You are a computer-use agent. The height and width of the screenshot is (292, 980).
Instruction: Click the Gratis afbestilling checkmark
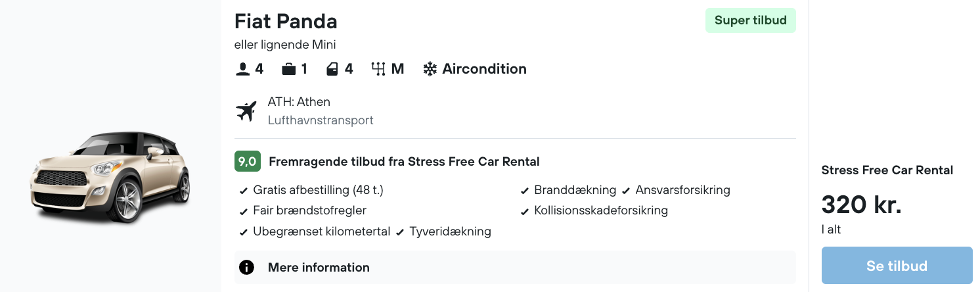(x=244, y=191)
